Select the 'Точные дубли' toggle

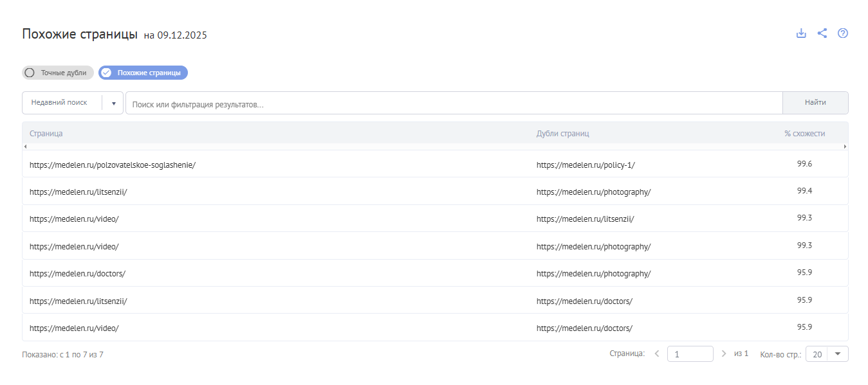click(x=58, y=73)
